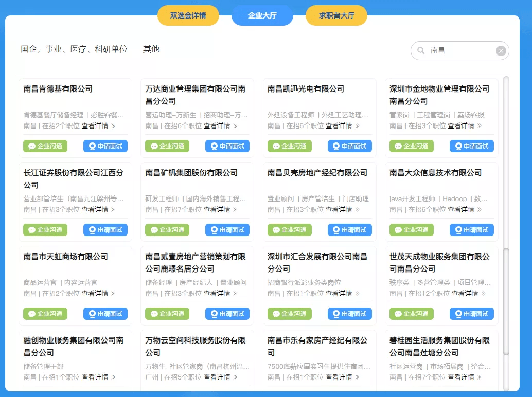
Task: Click 企业沟通 for 南昌贝壳房地产经纪有限公司
Action: tap(290, 230)
